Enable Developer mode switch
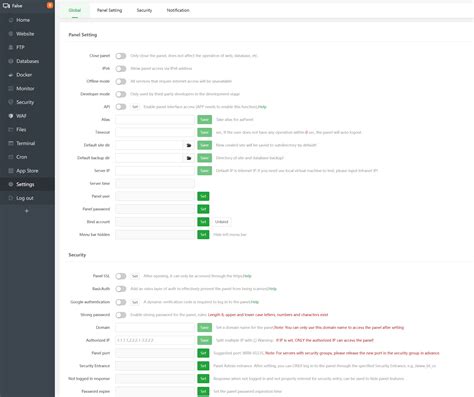474x397 pixels. (x=121, y=94)
